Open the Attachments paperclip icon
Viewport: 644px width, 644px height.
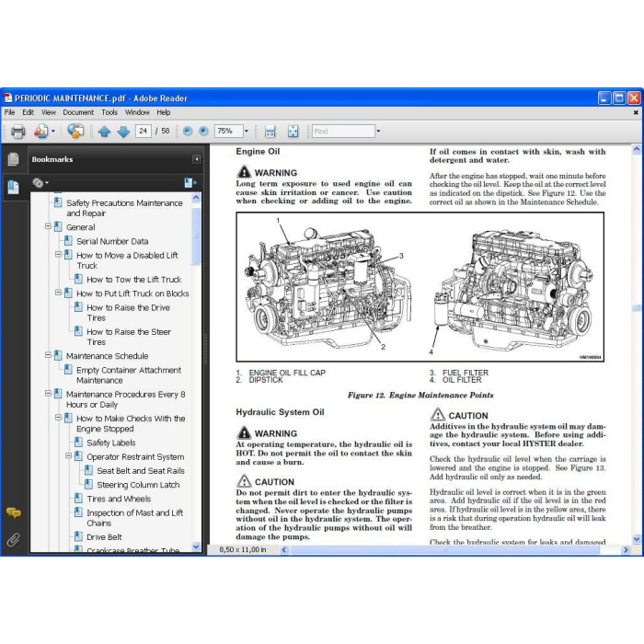pyautogui.click(x=14, y=539)
